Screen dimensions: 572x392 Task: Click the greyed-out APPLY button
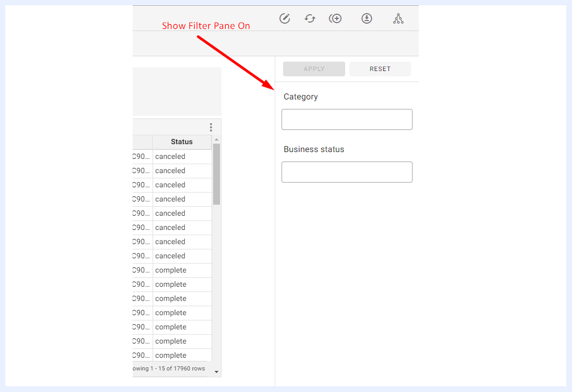(314, 69)
